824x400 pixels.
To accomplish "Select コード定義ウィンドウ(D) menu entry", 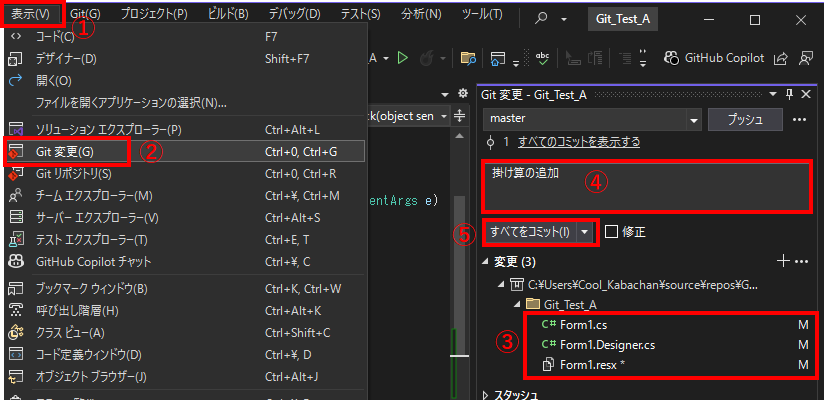I will (185, 355).
